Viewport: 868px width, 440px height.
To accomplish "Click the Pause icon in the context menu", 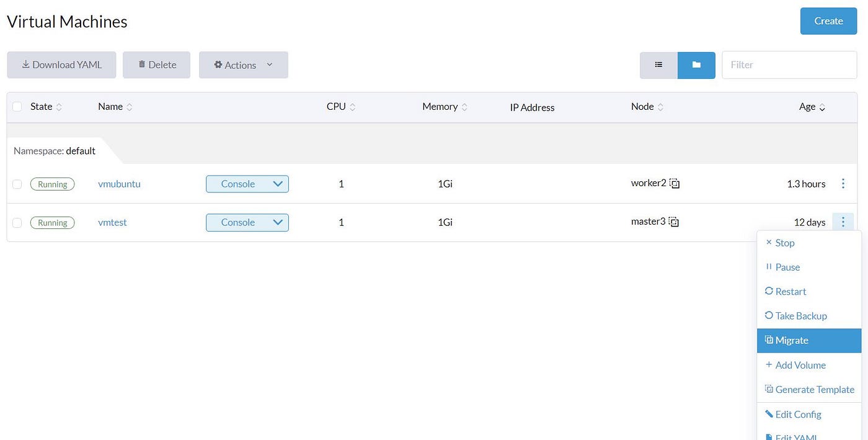I will coord(768,266).
